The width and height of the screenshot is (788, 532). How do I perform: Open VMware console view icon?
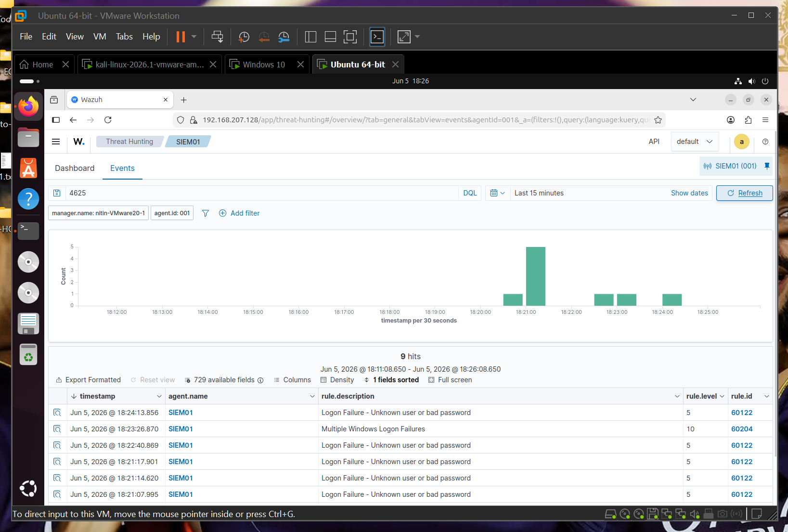click(x=377, y=37)
